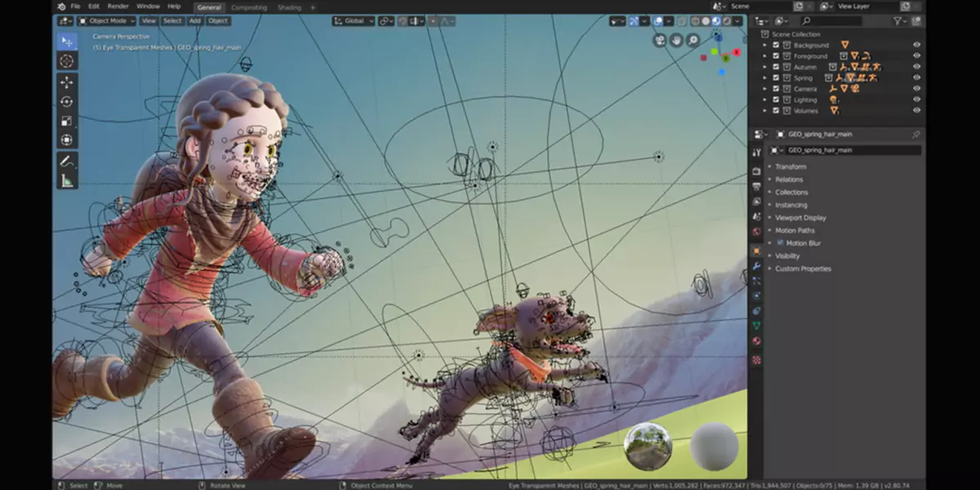Activate the Move tool
Image resolution: width=980 pixels, height=490 pixels.
click(67, 82)
